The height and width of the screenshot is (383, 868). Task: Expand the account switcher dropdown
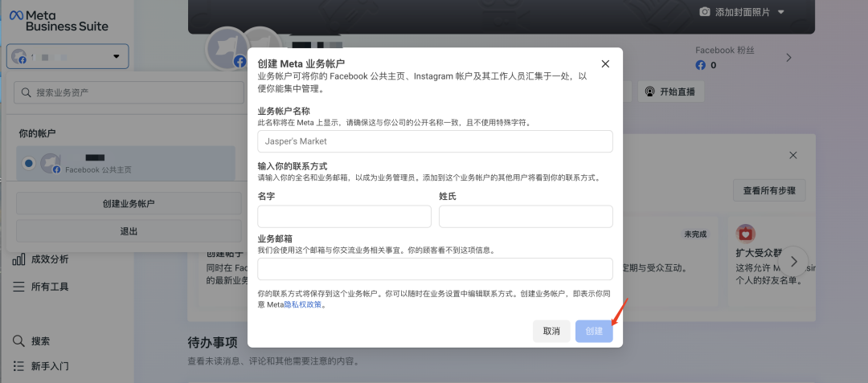coord(117,56)
